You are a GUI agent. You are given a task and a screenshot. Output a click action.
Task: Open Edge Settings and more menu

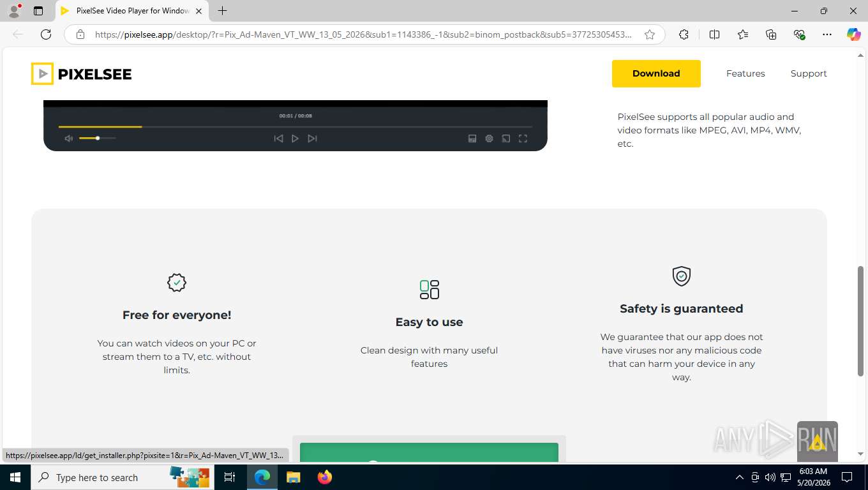[827, 34]
